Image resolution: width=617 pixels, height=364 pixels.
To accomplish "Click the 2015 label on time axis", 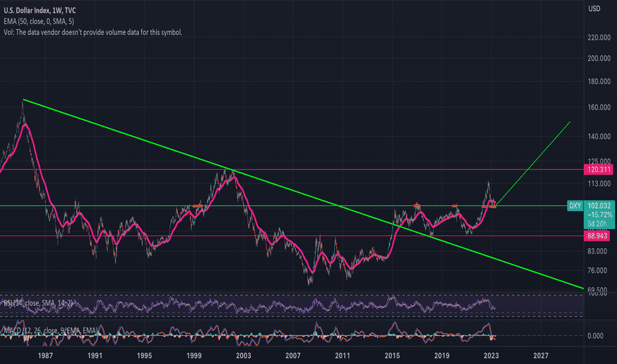I will [393, 356].
